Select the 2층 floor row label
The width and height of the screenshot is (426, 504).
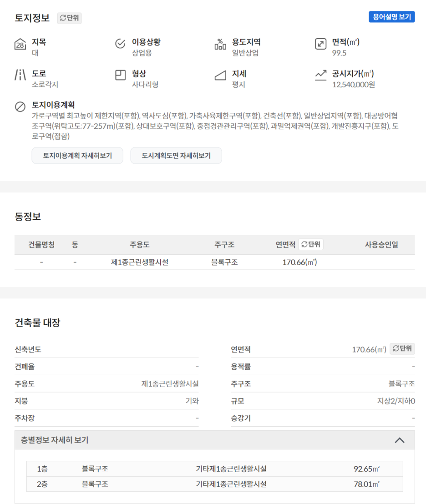point(42,484)
